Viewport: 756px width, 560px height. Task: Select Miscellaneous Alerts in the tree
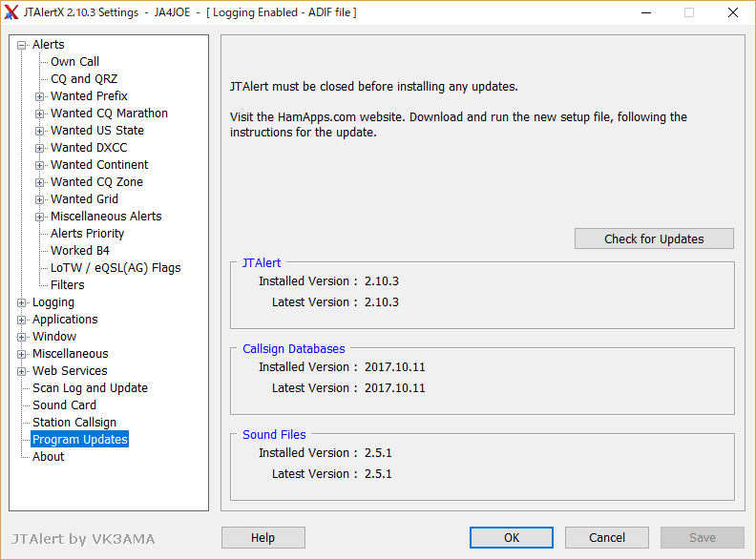[x=106, y=217]
